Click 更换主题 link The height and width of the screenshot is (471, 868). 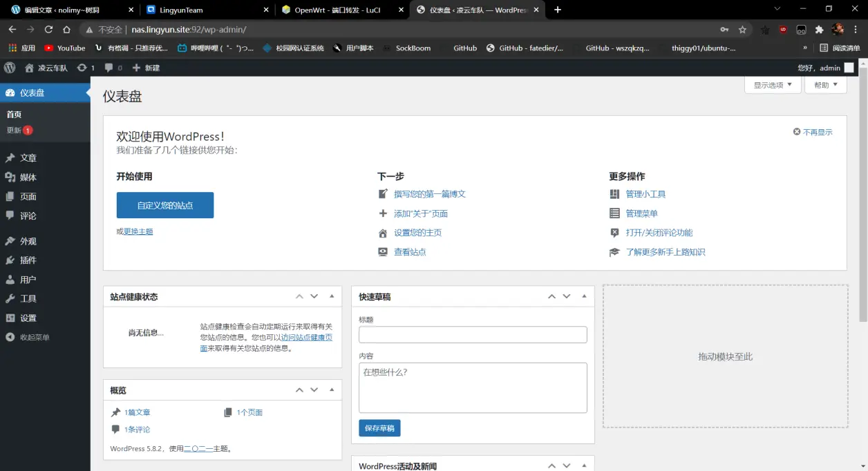[x=138, y=231]
